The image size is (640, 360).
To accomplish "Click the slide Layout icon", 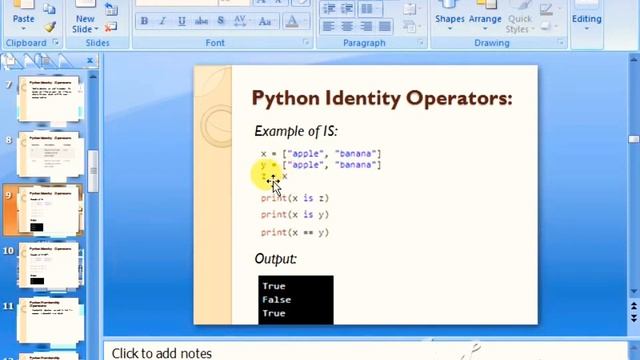I will tap(111, 9).
